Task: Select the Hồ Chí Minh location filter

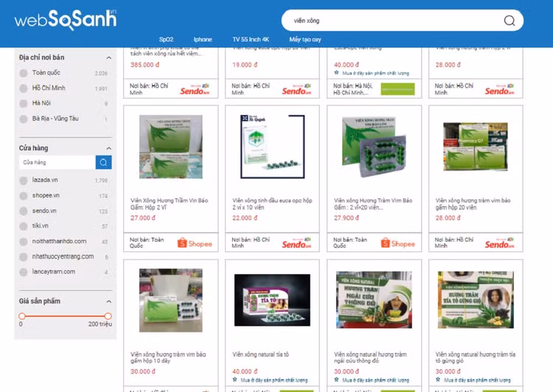Action: point(24,88)
